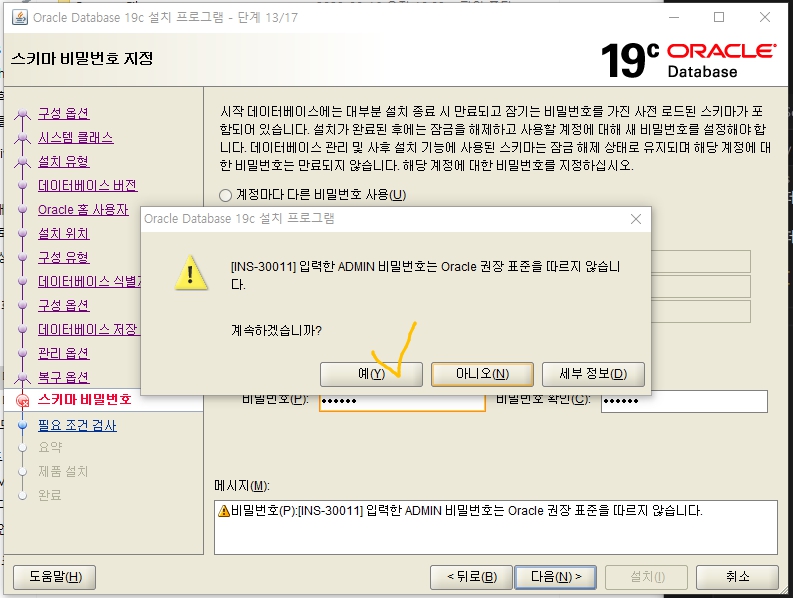Click the yellow warning triangle icon in dialog
793x598 pixels.
(191, 272)
